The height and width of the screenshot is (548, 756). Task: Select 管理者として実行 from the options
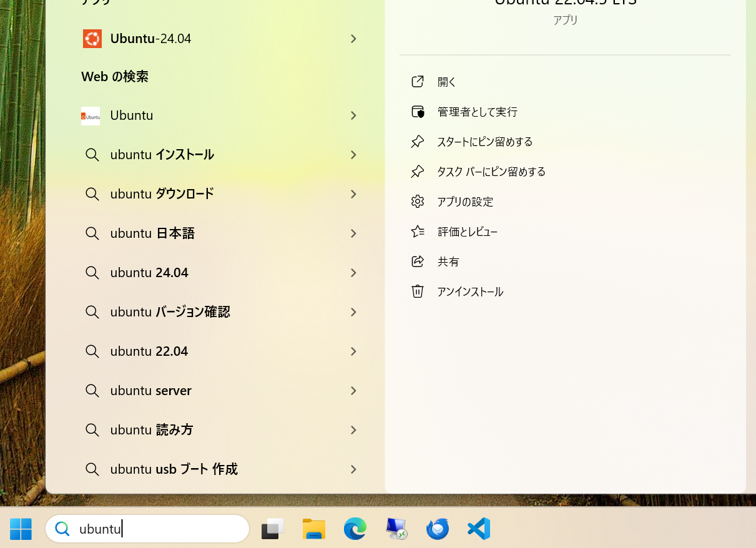(478, 111)
